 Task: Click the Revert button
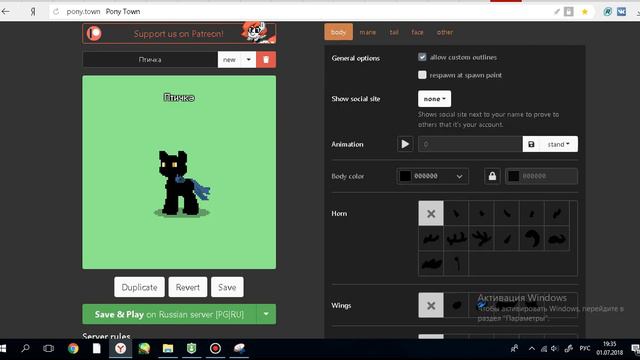[x=188, y=287]
